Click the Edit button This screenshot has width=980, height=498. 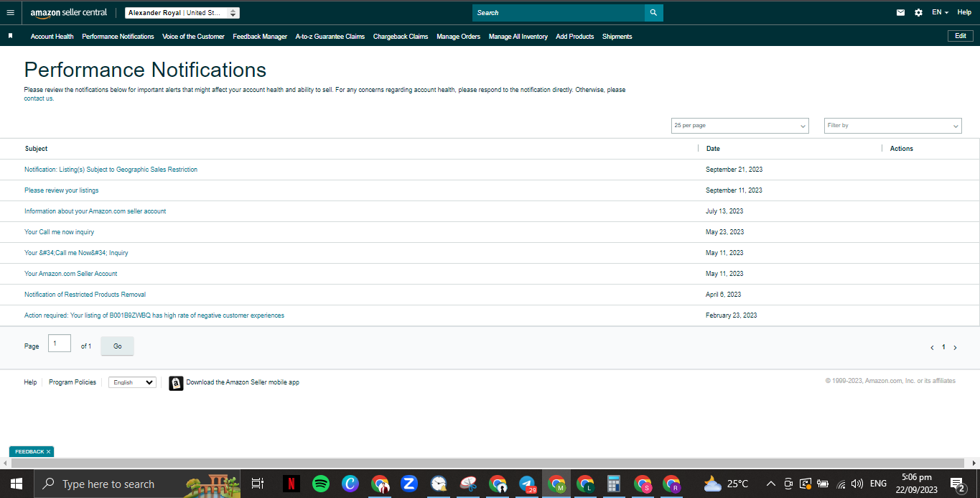[961, 36]
